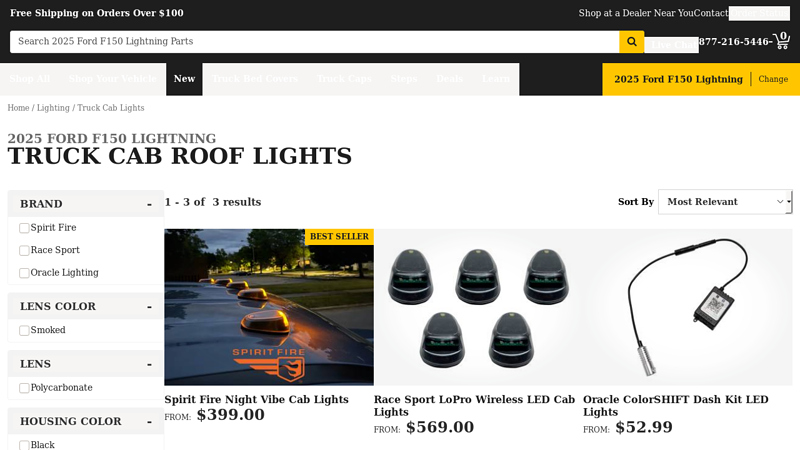Click the BEST SELLER badge

(339, 237)
